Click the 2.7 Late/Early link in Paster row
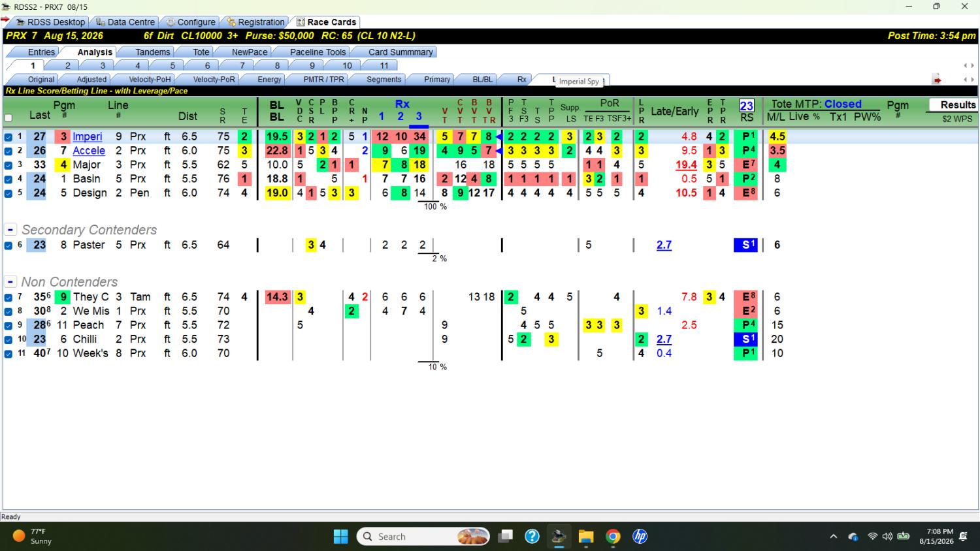 pyautogui.click(x=664, y=245)
